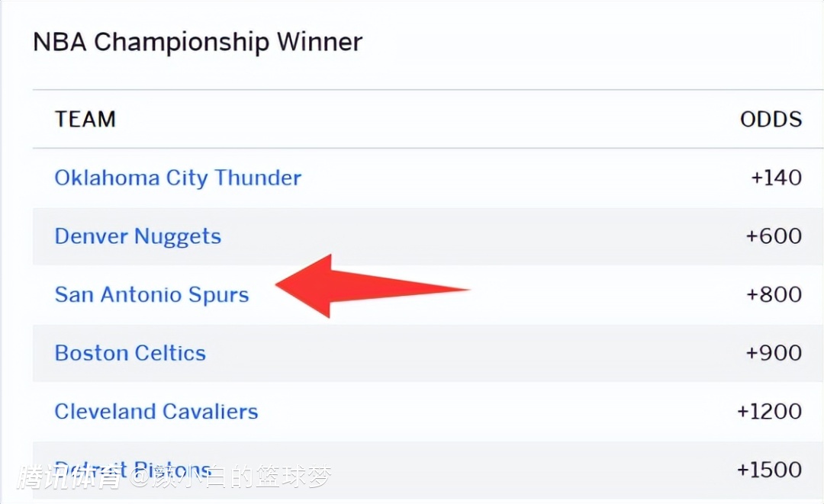This screenshot has height=504, width=824.
Task: Click the ODDS column header
Action: click(x=771, y=119)
